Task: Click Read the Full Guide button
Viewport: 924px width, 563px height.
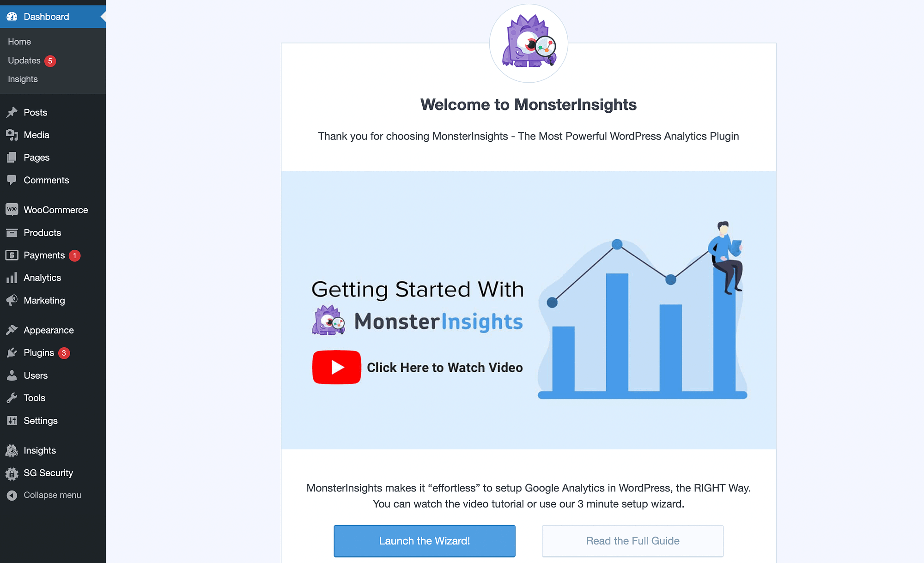Action: pyautogui.click(x=632, y=540)
